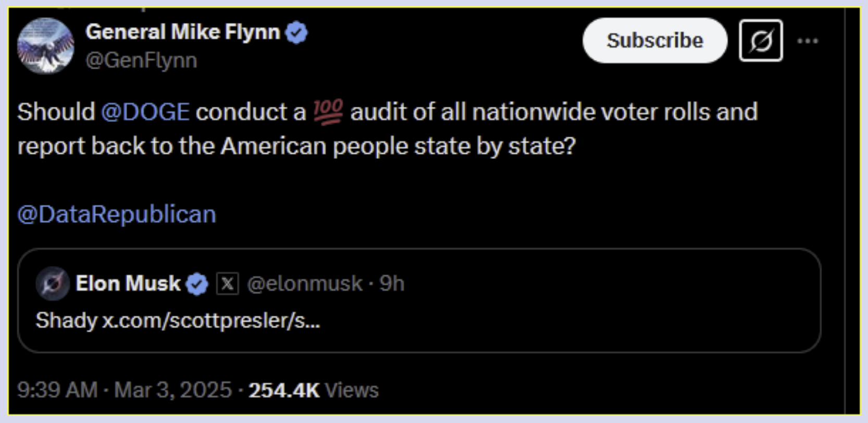Open the three-dot more options menu
This screenshot has height=423, width=868.
(808, 41)
